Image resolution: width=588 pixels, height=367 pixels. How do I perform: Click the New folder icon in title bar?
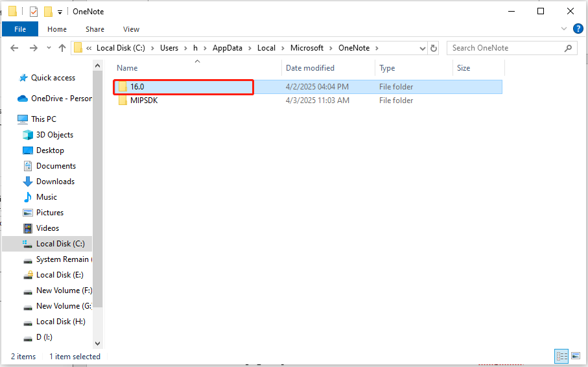coord(48,12)
